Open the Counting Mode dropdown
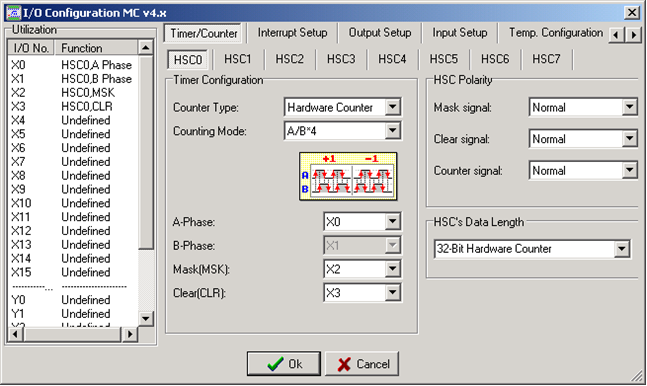This screenshot has width=647, height=386. coord(392,131)
